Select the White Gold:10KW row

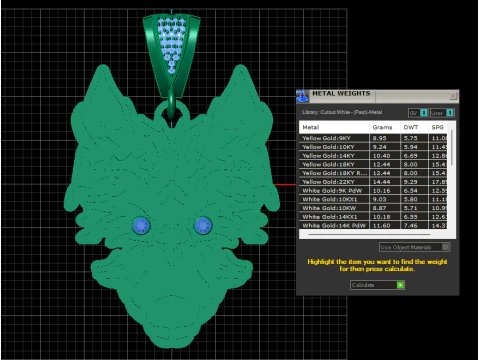point(373,208)
